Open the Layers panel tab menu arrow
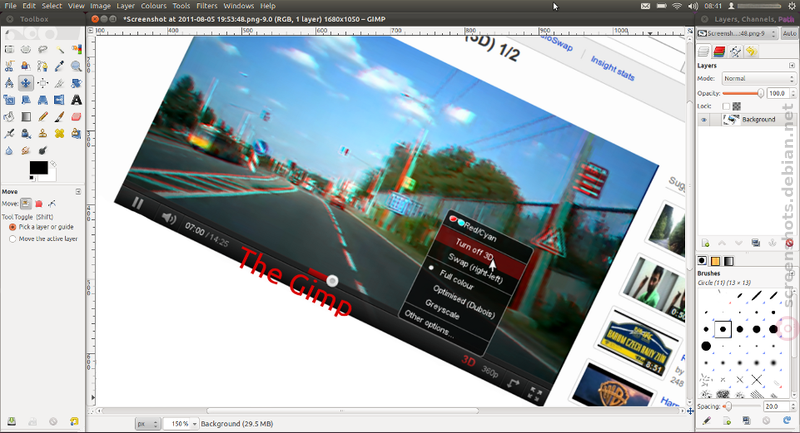Viewport: 800px width, 433px height. [791, 65]
